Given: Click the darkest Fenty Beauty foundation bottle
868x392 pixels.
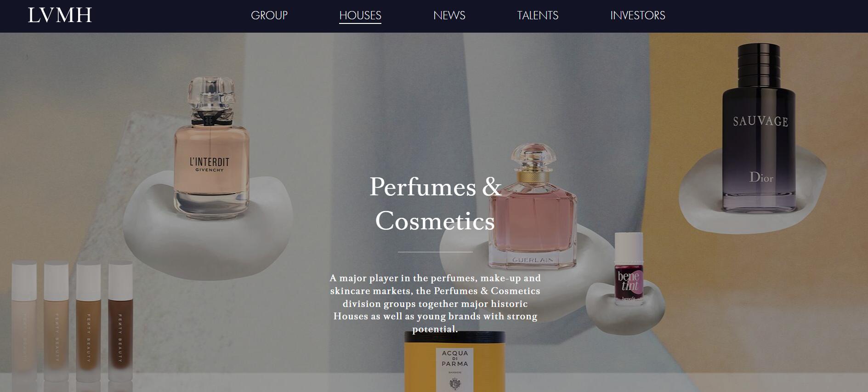Looking at the screenshot, I should 120,322.
